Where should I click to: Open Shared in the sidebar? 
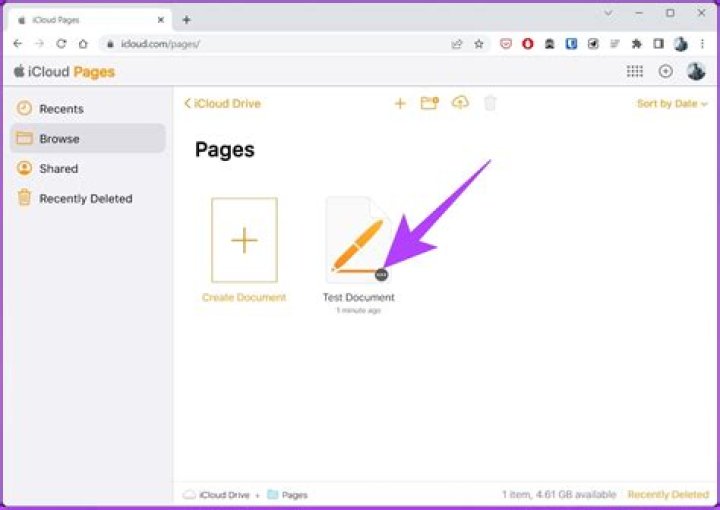tap(58, 169)
